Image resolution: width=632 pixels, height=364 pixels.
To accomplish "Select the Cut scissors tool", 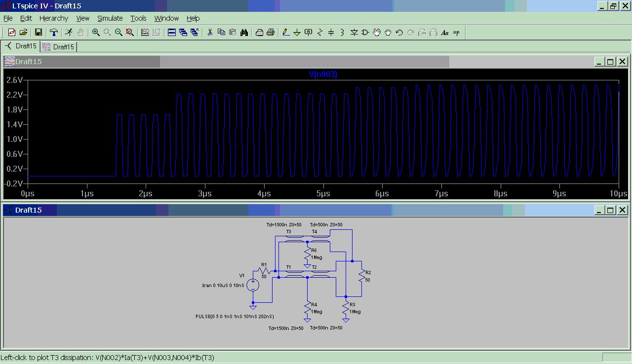I will (x=210, y=33).
